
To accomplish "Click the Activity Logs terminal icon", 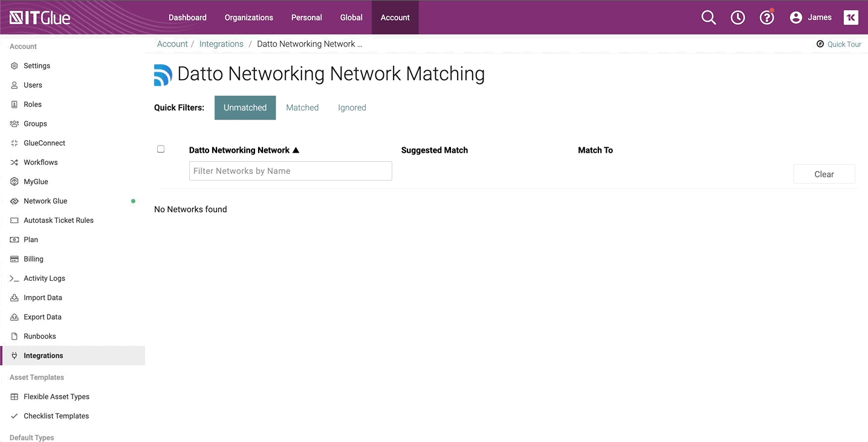I will (x=15, y=278).
